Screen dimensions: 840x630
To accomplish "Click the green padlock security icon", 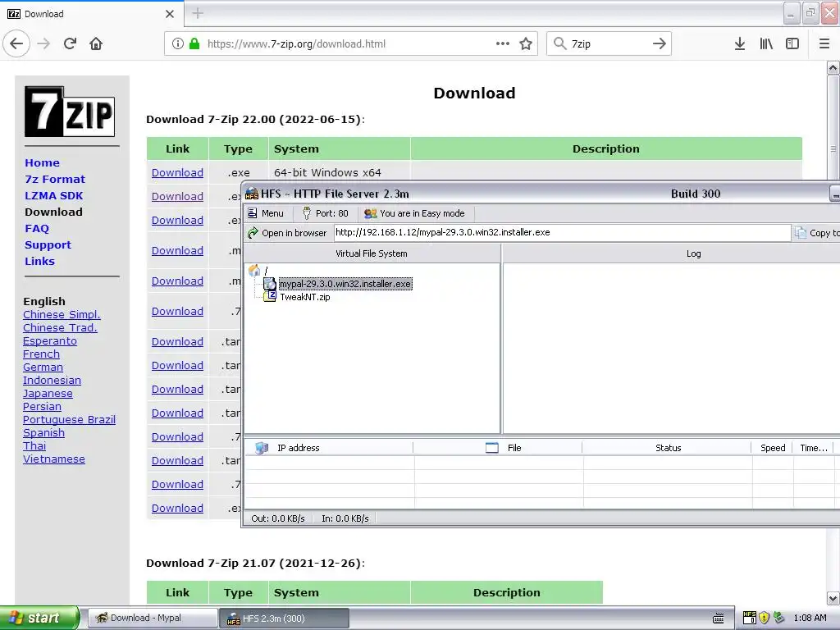I will [194, 43].
